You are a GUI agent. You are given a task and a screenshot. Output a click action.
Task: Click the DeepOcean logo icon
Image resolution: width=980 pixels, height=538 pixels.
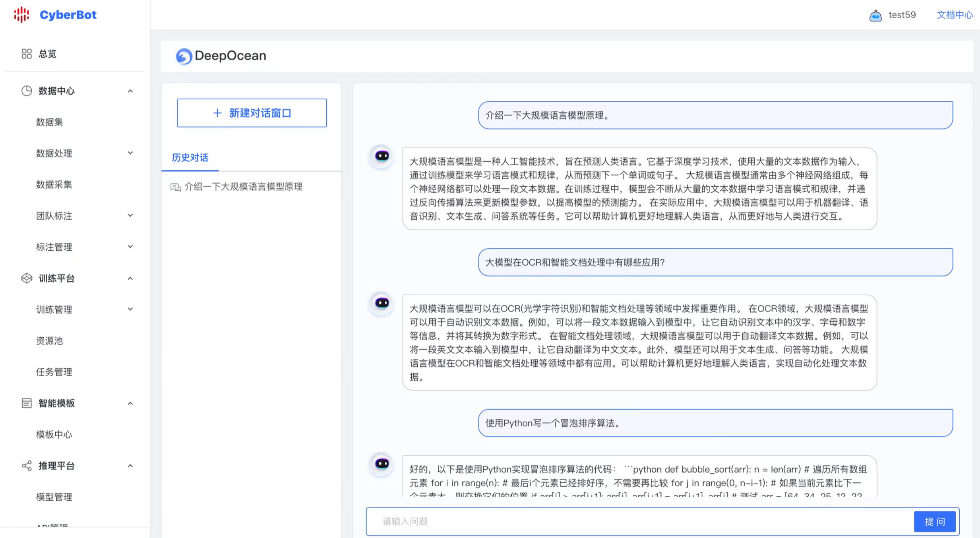point(184,56)
